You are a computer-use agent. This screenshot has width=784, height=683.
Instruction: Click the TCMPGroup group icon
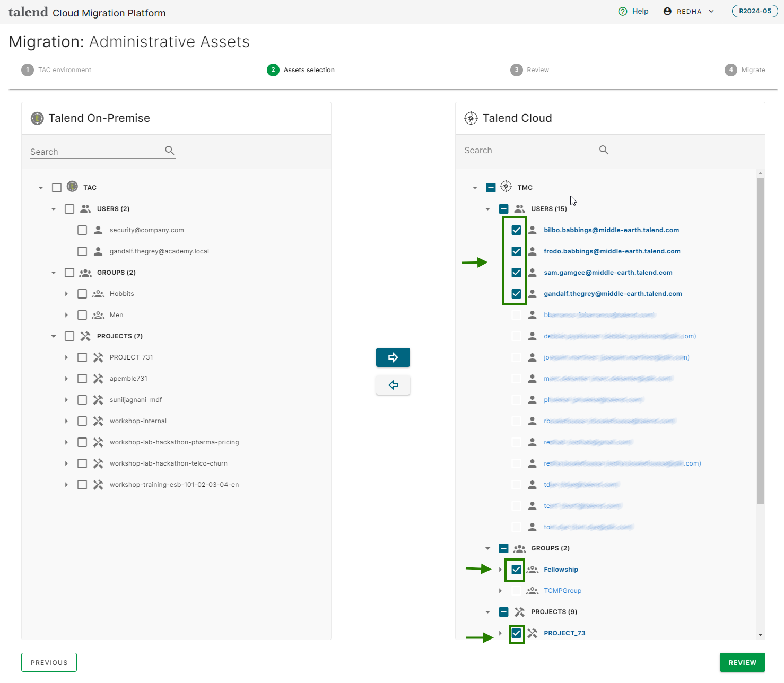pos(532,591)
